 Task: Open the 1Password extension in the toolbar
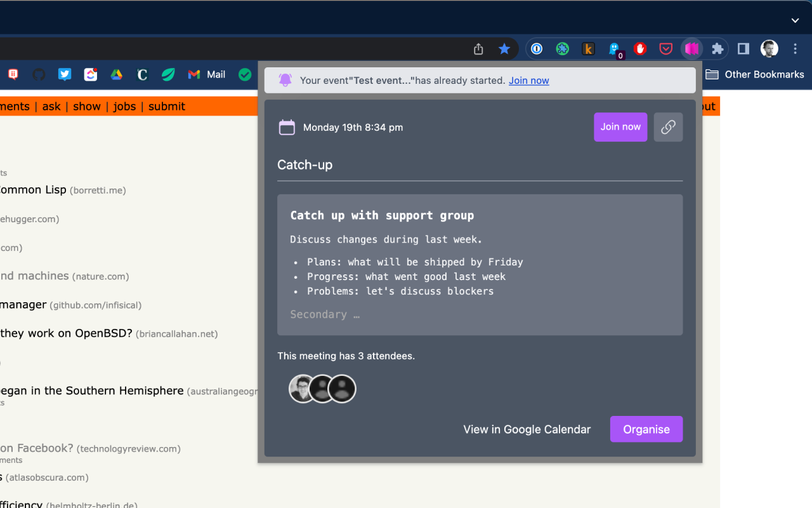[x=537, y=48]
